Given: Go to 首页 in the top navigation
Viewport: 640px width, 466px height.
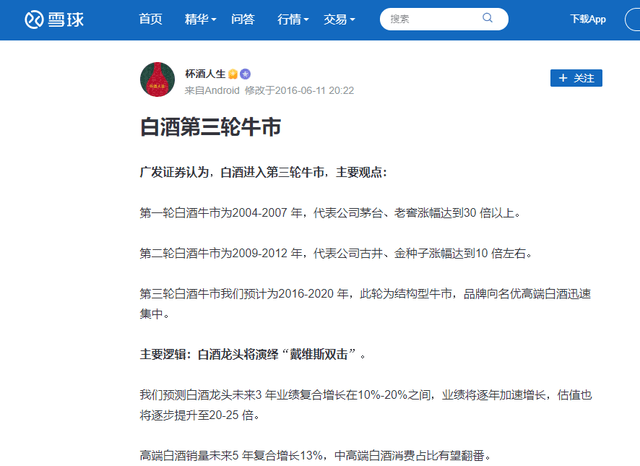Looking at the screenshot, I should tap(150, 19).
